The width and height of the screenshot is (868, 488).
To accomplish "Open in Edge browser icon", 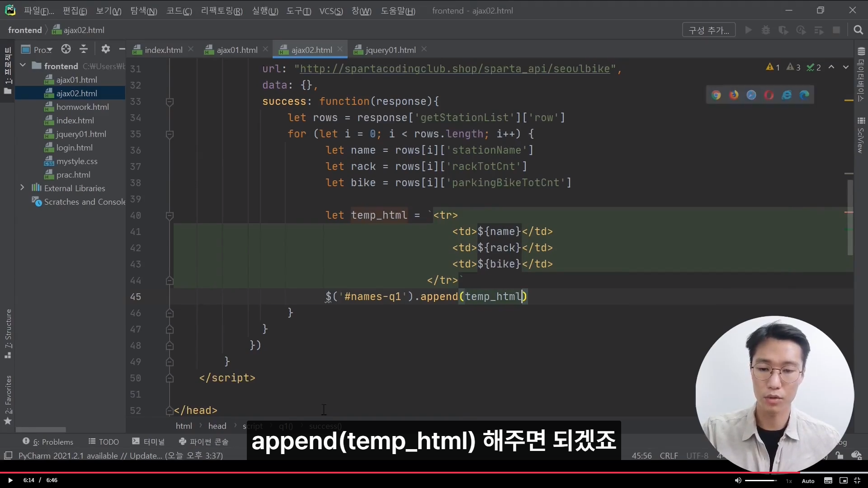I will (x=804, y=95).
